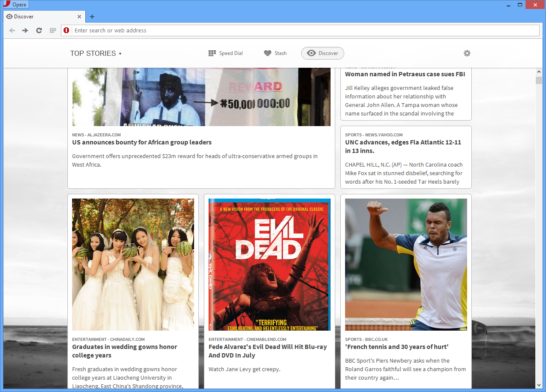
Task: Close the Discover tab
Action: [79, 17]
